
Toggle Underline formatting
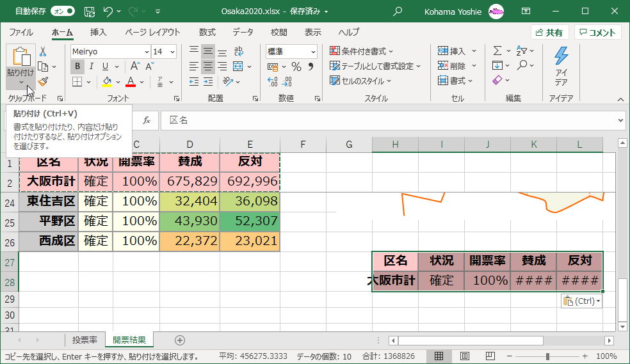105,67
